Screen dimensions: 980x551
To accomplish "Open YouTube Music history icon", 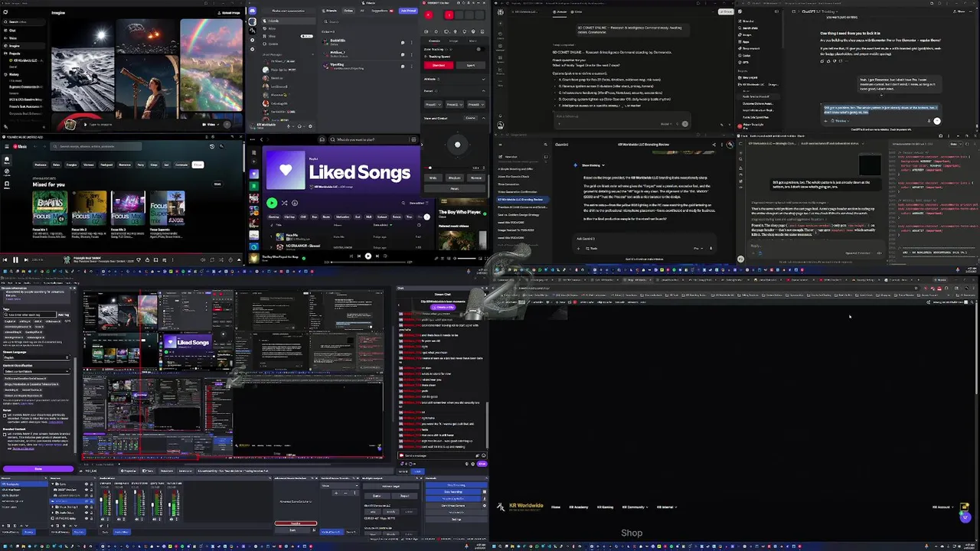I will pyautogui.click(x=211, y=146).
